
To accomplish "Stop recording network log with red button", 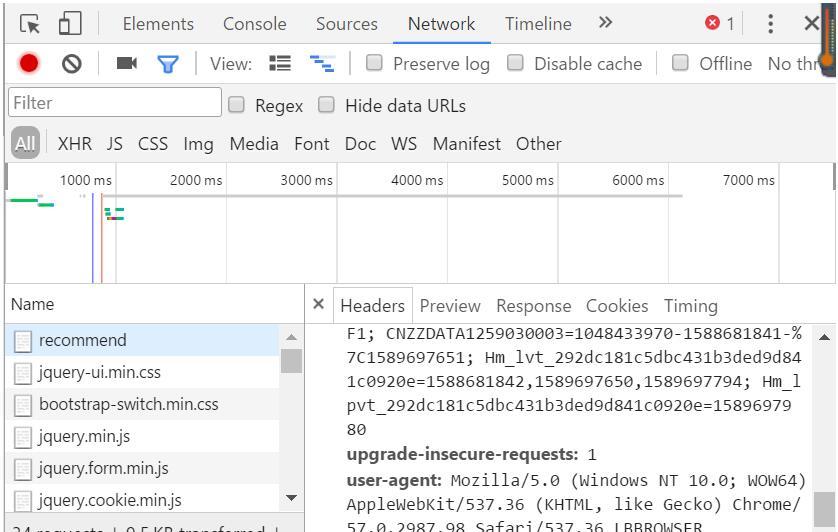I will coord(29,64).
